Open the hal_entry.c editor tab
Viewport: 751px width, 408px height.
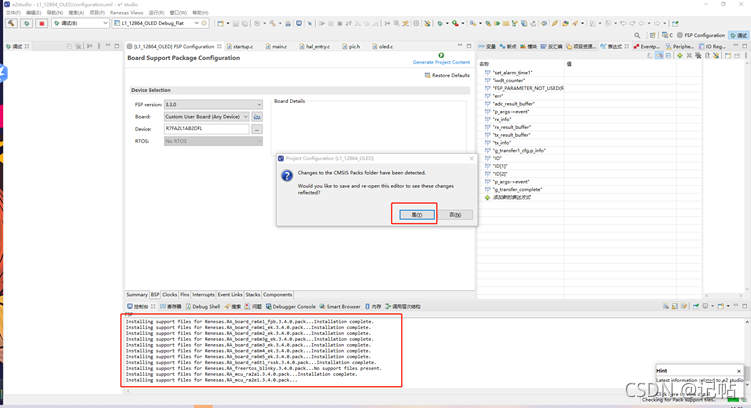click(x=315, y=46)
